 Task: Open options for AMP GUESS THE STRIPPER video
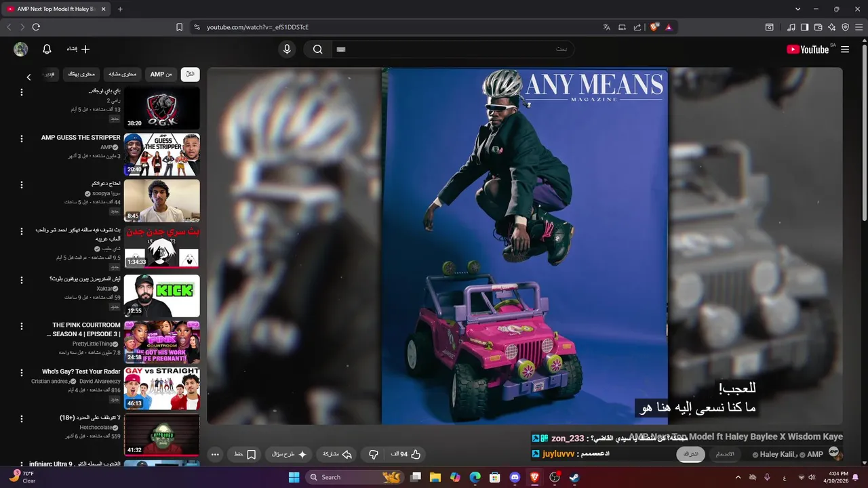click(22, 138)
